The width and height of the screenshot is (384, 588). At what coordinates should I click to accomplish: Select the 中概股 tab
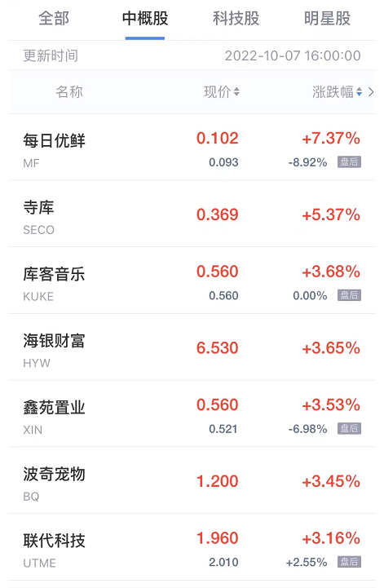pyautogui.click(x=145, y=19)
